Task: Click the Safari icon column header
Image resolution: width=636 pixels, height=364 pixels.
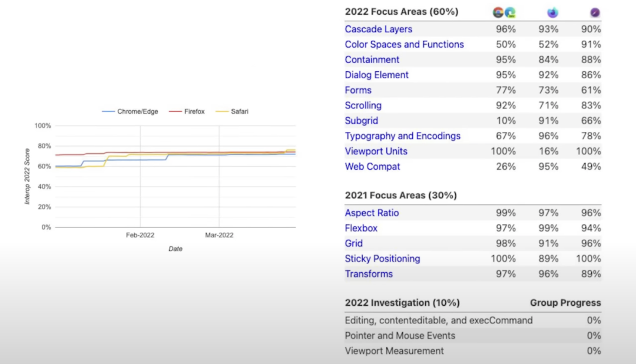Action: (x=595, y=12)
